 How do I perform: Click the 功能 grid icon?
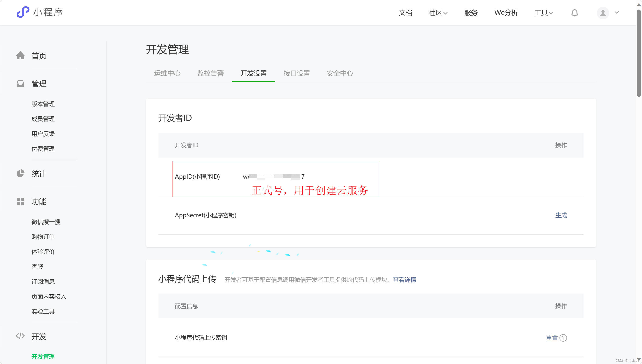[x=20, y=201]
